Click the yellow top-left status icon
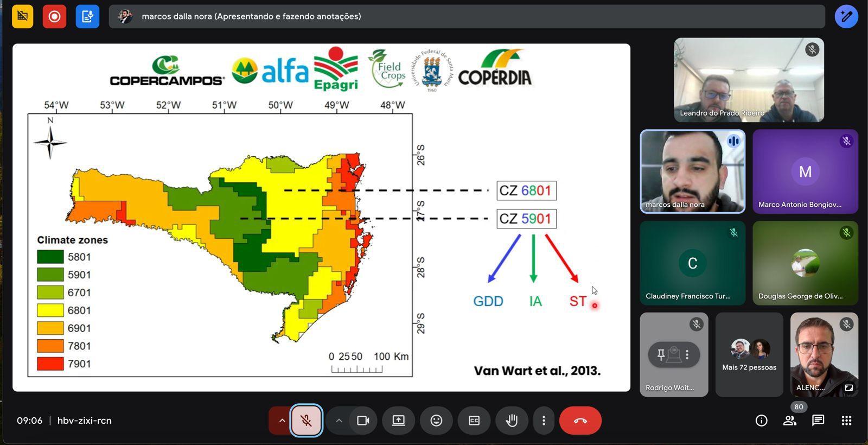868x445 pixels. [x=22, y=16]
